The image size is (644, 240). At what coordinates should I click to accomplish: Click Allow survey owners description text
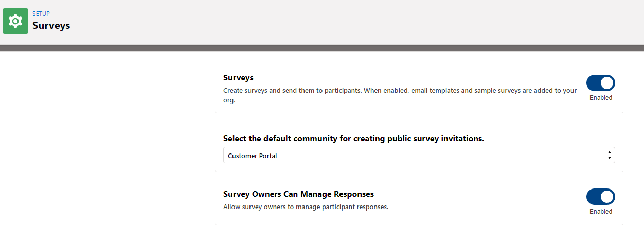pyautogui.click(x=306, y=207)
